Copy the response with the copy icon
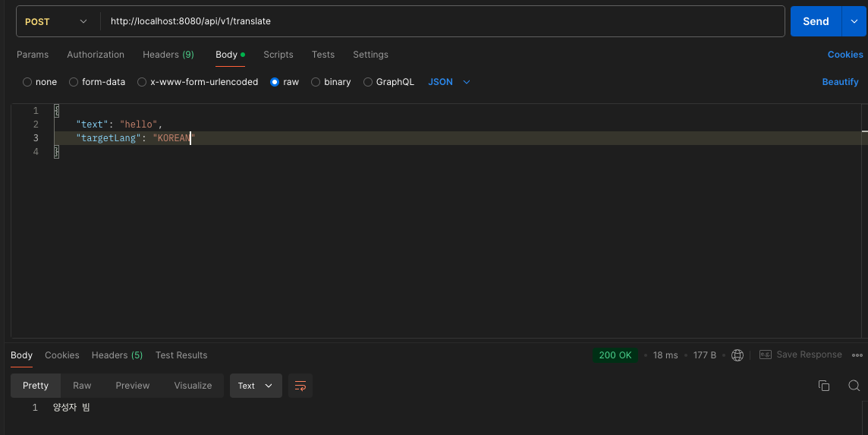 click(824, 386)
